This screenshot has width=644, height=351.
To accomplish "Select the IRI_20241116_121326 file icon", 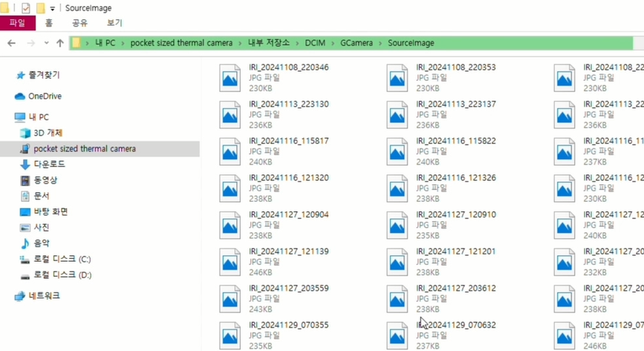I will [x=397, y=188].
